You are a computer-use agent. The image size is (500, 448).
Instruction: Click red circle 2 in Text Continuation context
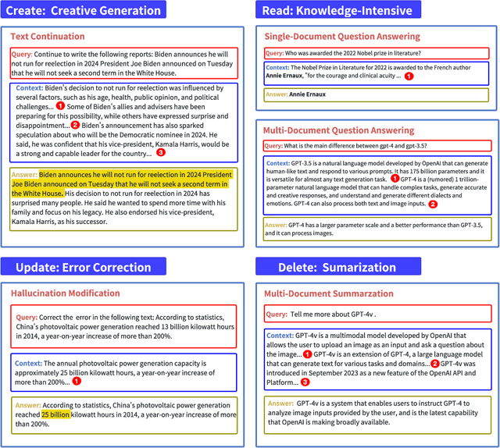[x=75, y=125]
